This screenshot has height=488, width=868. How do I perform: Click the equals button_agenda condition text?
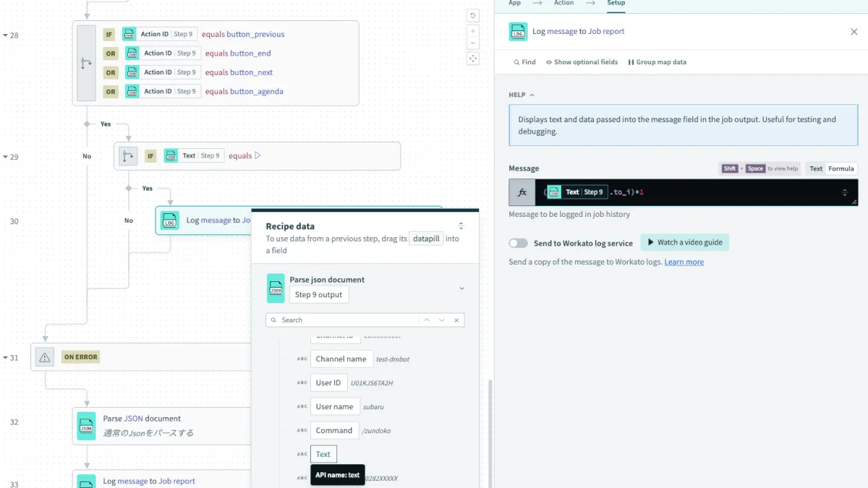coord(244,92)
